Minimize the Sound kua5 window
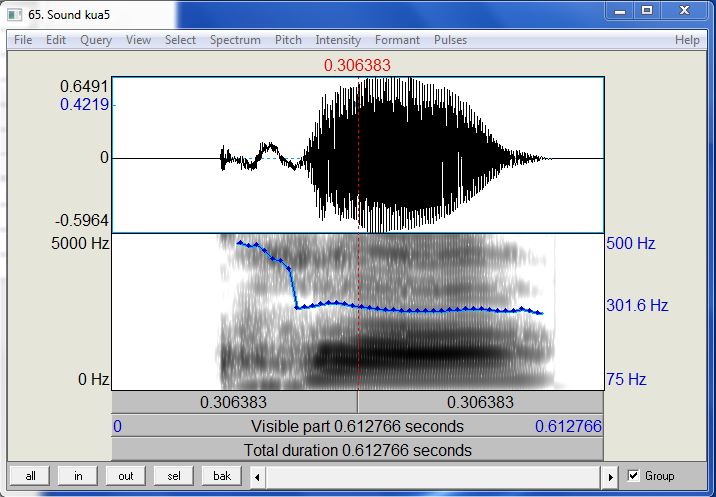The image size is (716, 497). click(620, 11)
